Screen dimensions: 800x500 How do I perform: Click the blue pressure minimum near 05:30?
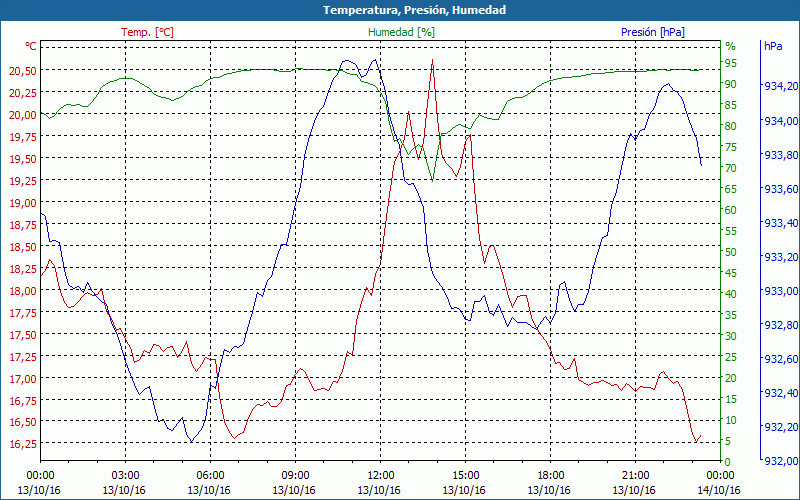(x=191, y=441)
